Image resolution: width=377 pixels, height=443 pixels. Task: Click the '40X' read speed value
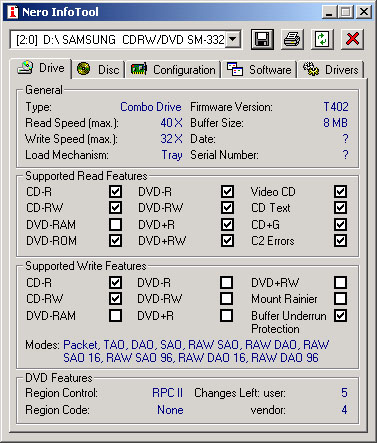pyautogui.click(x=171, y=123)
